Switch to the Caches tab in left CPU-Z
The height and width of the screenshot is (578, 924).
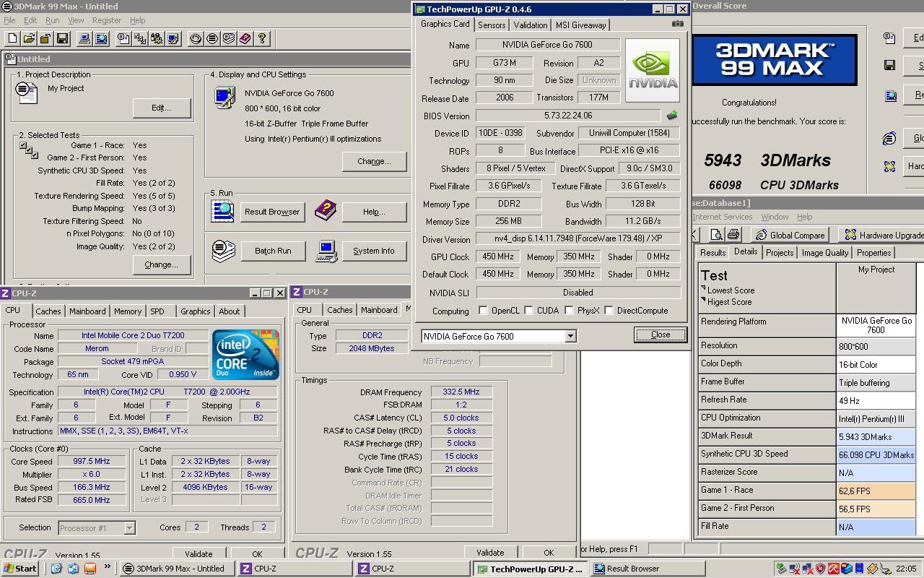[x=48, y=311]
